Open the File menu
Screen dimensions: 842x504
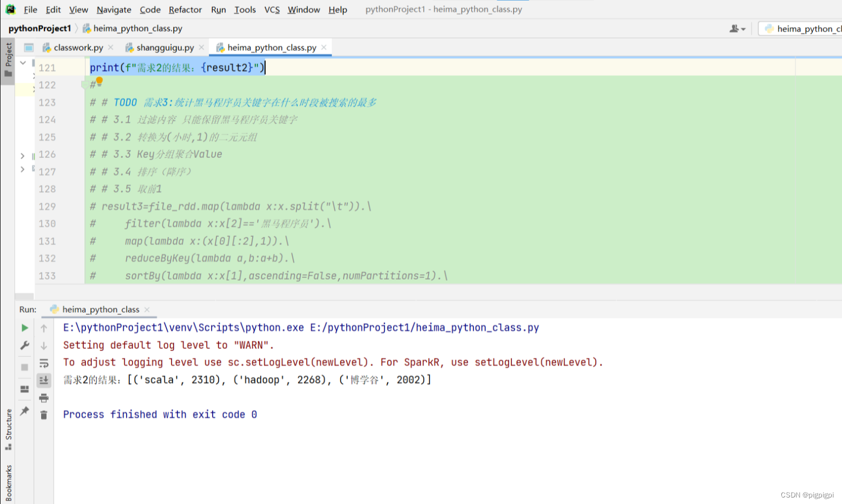point(30,10)
